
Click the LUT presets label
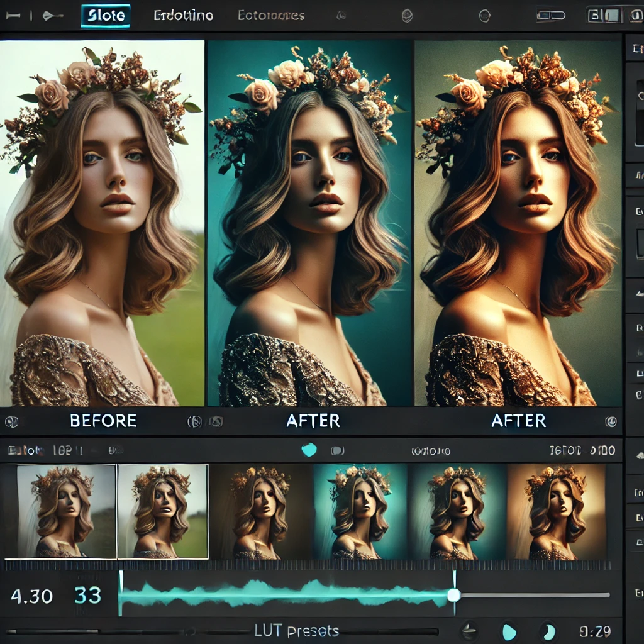[296, 630]
